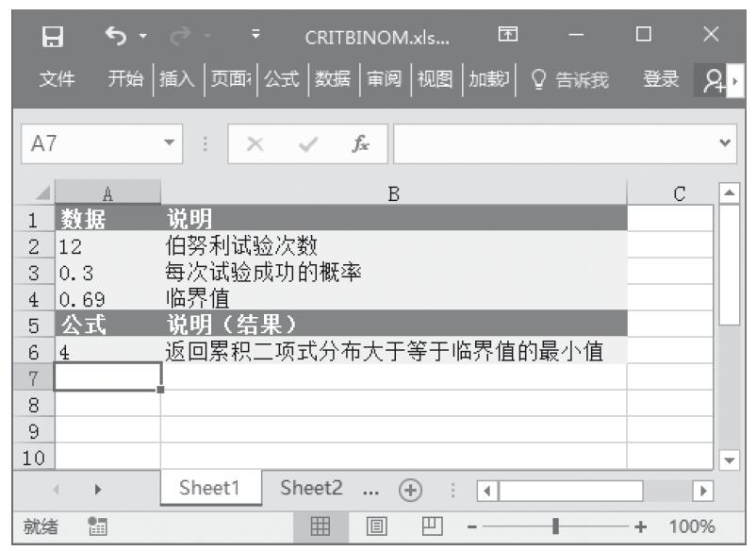Switch to Sheet2 tab
The height and width of the screenshot is (551, 756).
pos(313,491)
